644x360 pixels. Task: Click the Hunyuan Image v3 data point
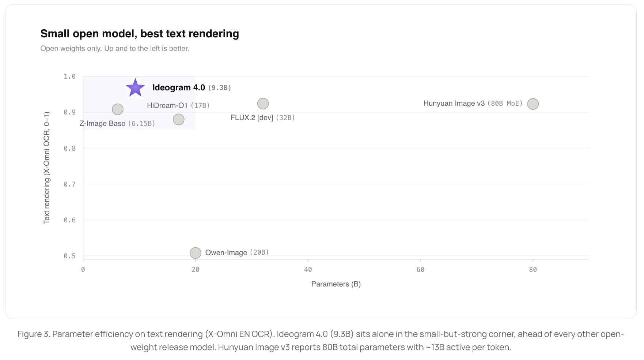[533, 104]
